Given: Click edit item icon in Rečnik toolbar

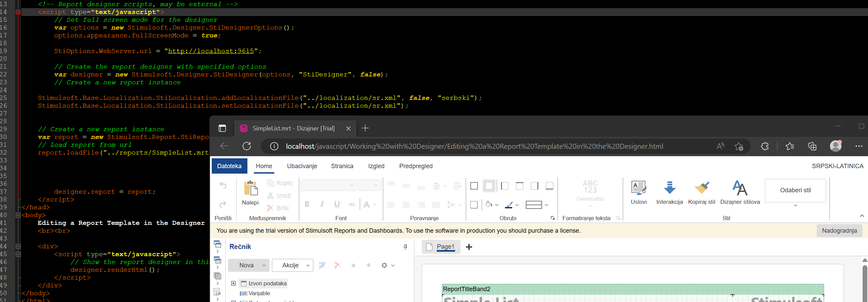Looking at the screenshot, I should click(x=323, y=265).
